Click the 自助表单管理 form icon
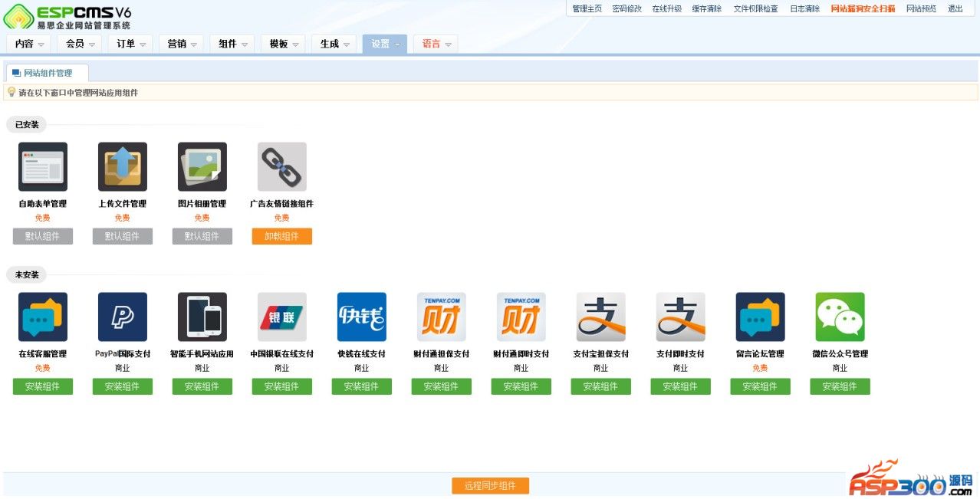The image size is (980, 499). (x=42, y=166)
